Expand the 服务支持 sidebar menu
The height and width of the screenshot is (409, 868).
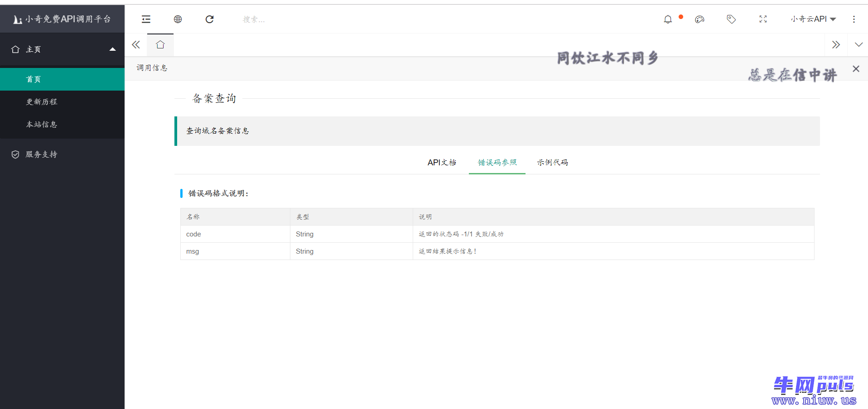pyautogui.click(x=62, y=154)
